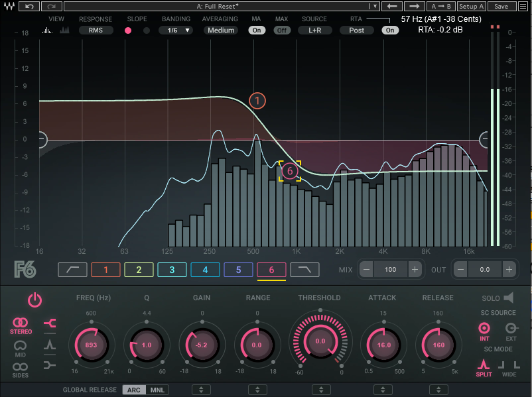Turn off the RTA On switch

pos(390,30)
